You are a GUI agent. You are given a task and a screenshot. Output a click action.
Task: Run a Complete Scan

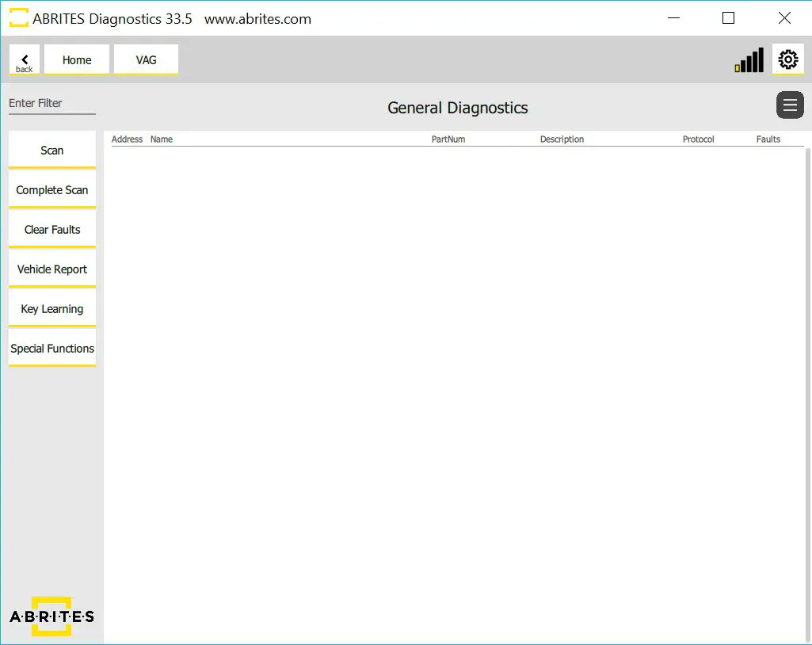coord(51,189)
